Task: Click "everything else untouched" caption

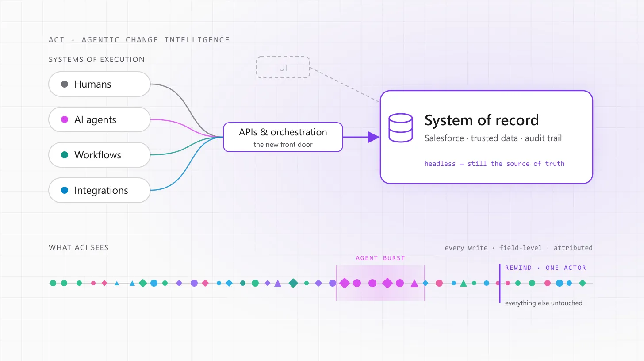Action: pyautogui.click(x=544, y=303)
